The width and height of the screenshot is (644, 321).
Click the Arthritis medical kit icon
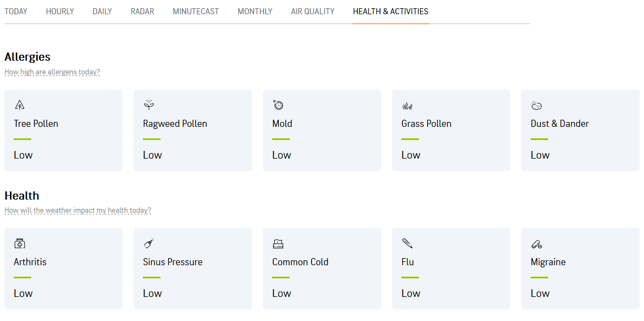point(20,243)
